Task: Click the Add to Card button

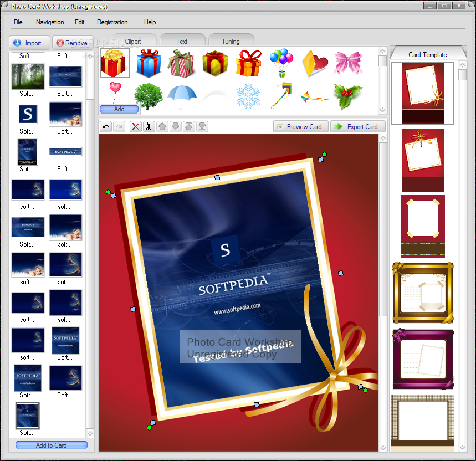Action: coord(52,445)
